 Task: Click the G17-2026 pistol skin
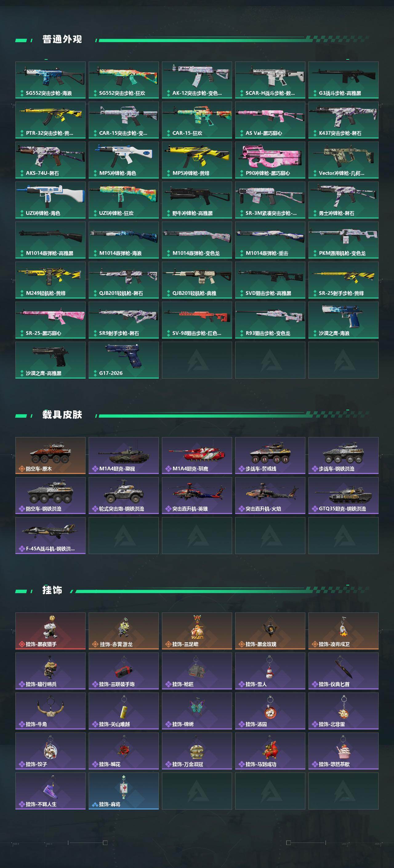[x=124, y=360]
